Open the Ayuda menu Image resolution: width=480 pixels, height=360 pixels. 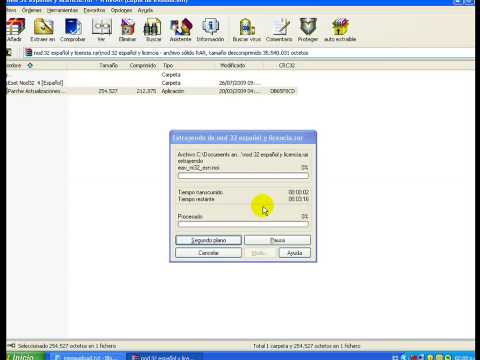pyautogui.click(x=145, y=10)
